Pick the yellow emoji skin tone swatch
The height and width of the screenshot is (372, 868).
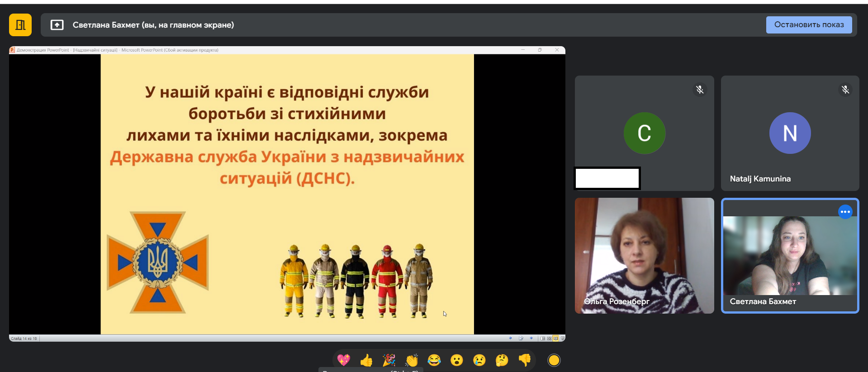[554, 360]
